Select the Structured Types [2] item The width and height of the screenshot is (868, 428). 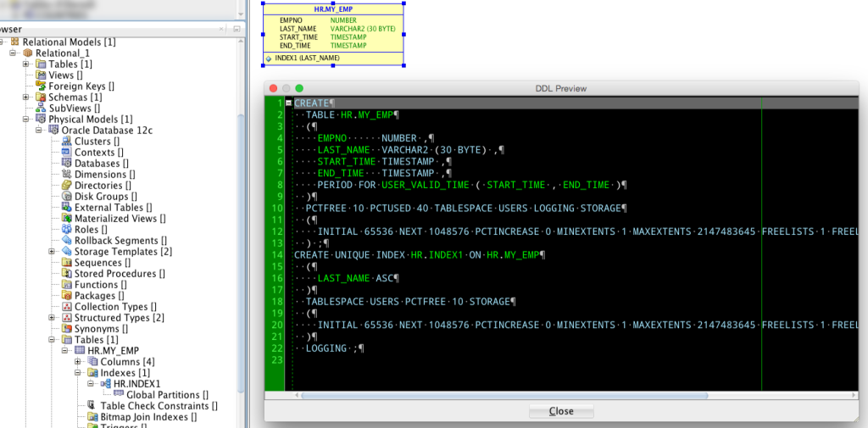tap(119, 318)
